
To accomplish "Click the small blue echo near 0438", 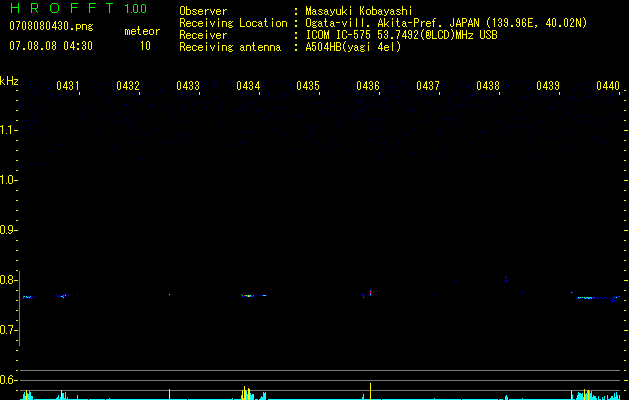I will coord(506,278).
